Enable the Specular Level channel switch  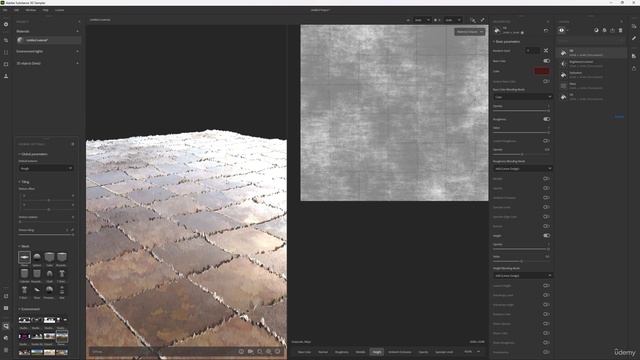pos(547,207)
